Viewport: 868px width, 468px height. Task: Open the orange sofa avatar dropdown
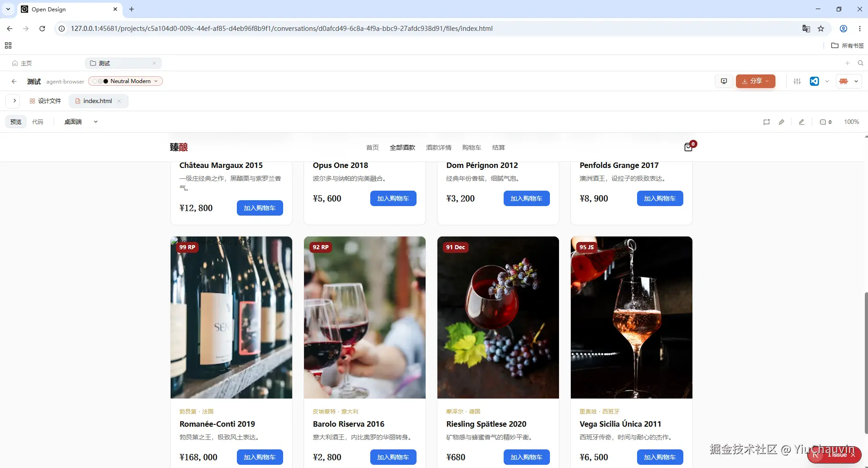coord(849,81)
